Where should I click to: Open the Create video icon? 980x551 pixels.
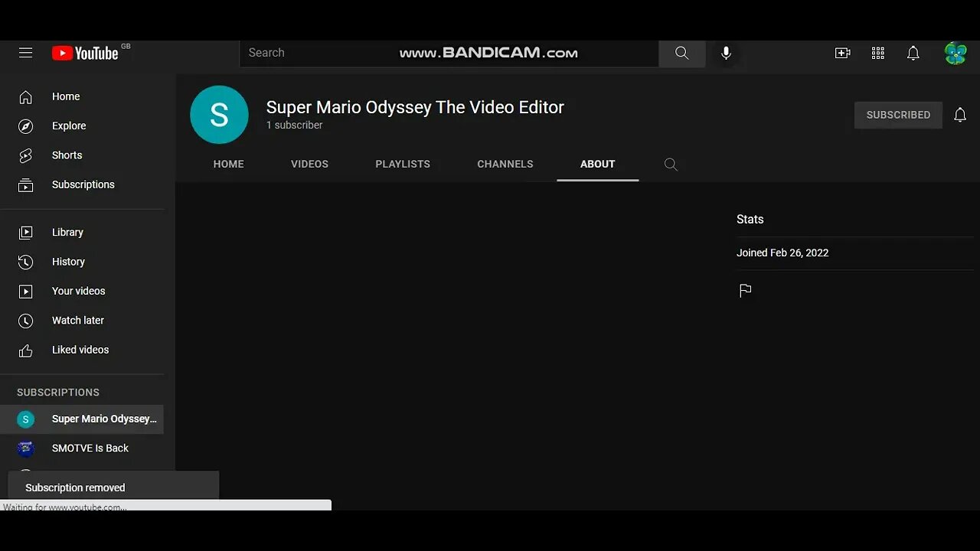pos(842,53)
